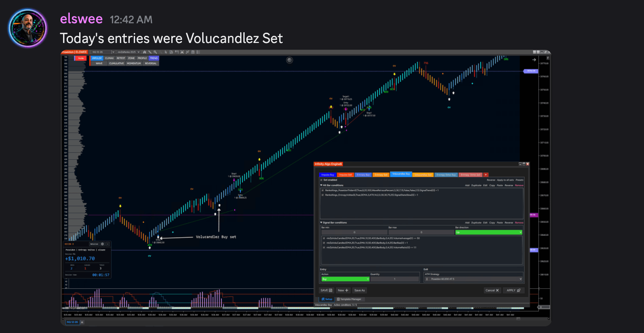Open the Action Buy dropdown
The image size is (644, 333).
(x=346, y=279)
